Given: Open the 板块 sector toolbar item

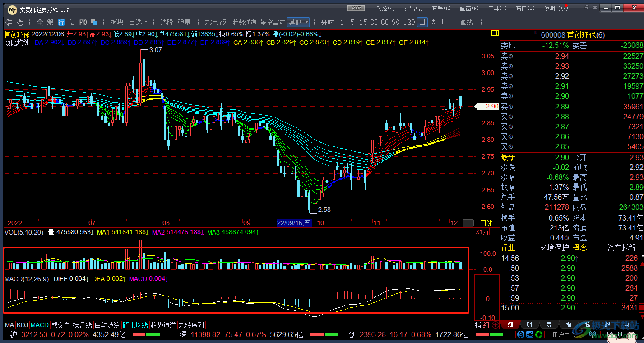Looking at the screenshot, I should click(117, 22).
